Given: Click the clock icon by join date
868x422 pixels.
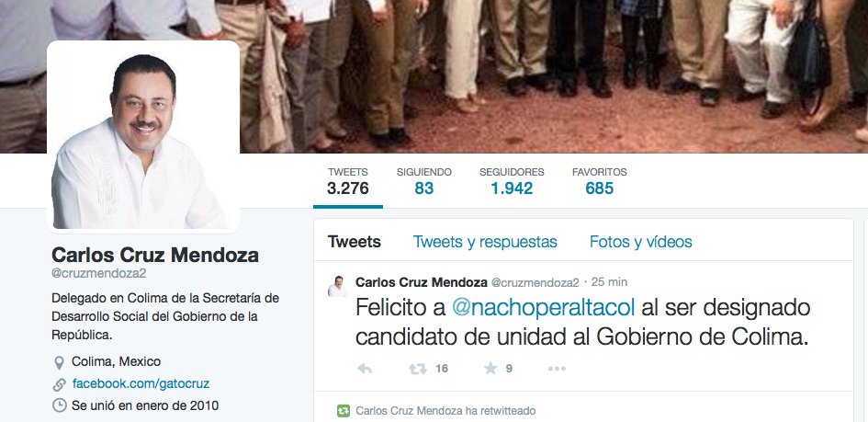Looking at the screenshot, I should click(59, 406).
